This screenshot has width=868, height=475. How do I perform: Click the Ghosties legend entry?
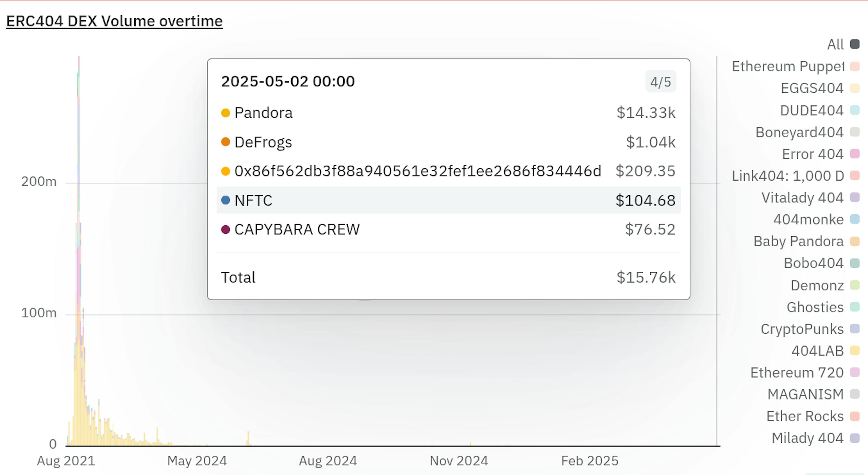[815, 307]
